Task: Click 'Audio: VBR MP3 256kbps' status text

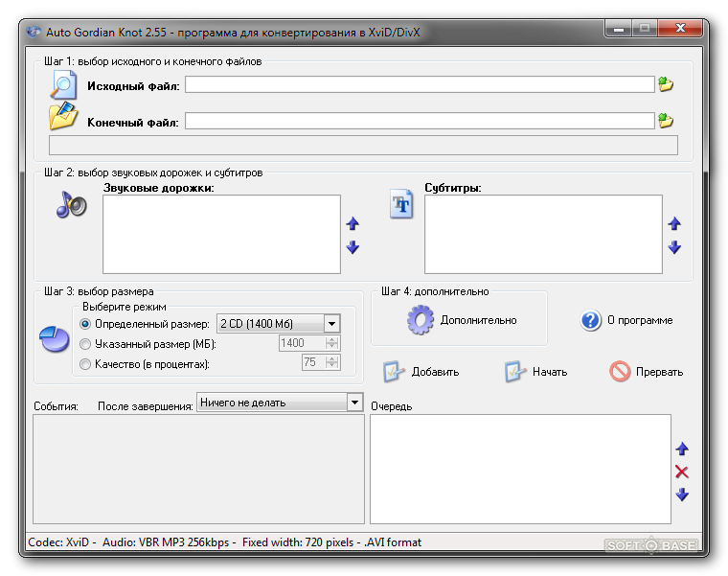Action: coord(166,542)
